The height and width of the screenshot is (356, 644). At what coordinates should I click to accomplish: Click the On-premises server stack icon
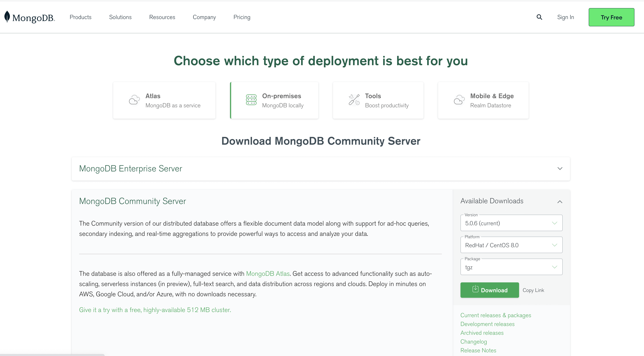click(x=251, y=100)
